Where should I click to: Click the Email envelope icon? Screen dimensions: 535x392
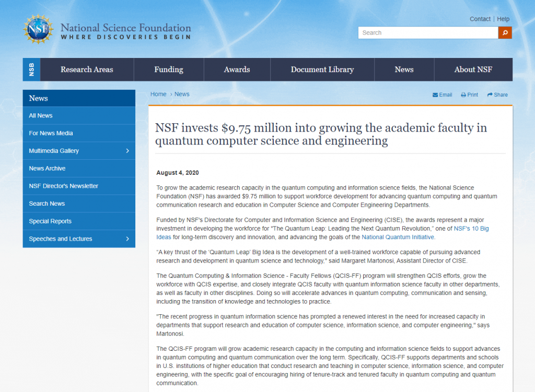click(x=435, y=95)
